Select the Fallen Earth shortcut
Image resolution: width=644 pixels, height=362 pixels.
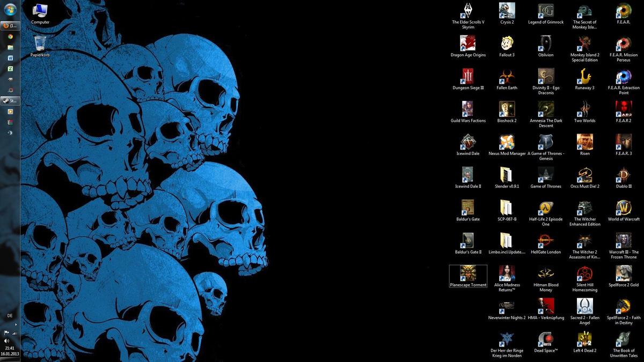point(507,79)
